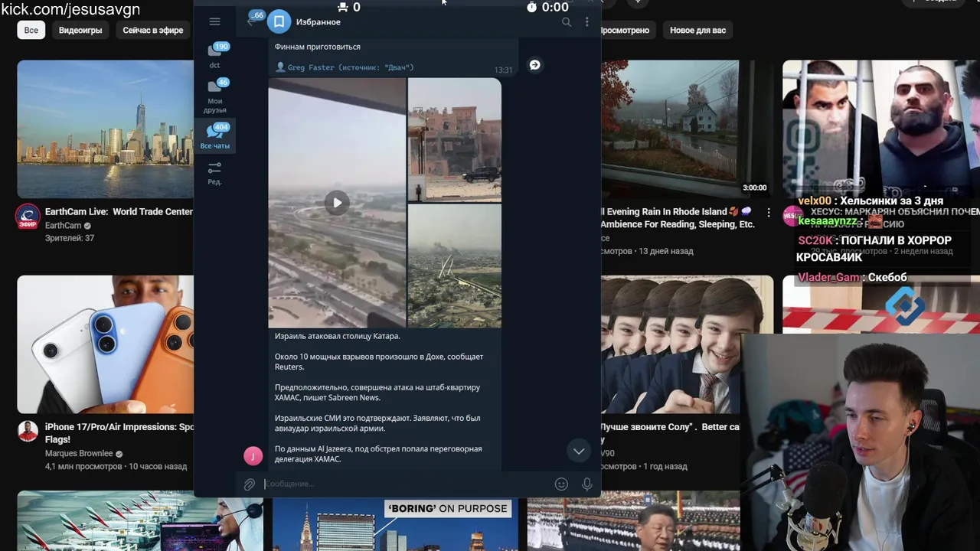Open upper-right photo of damaged building
The width and height of the screenshot is (980, 551).
(x=455, y=141)
